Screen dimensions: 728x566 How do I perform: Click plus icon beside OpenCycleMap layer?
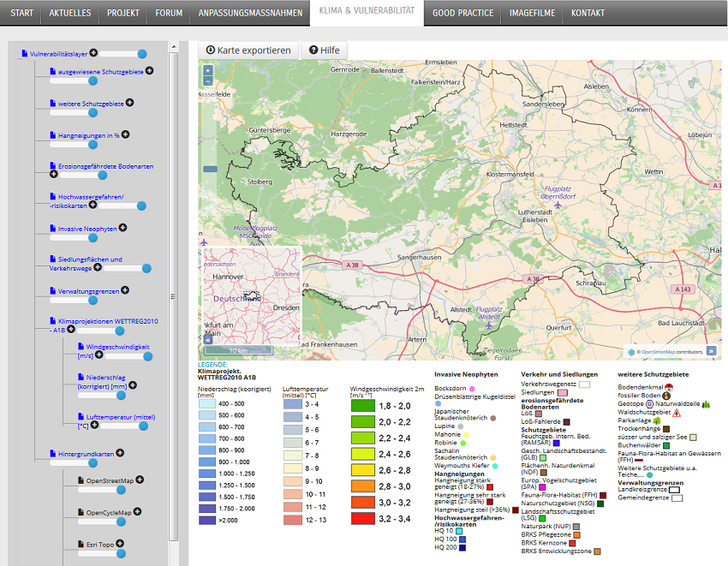(x=138, y=512)
